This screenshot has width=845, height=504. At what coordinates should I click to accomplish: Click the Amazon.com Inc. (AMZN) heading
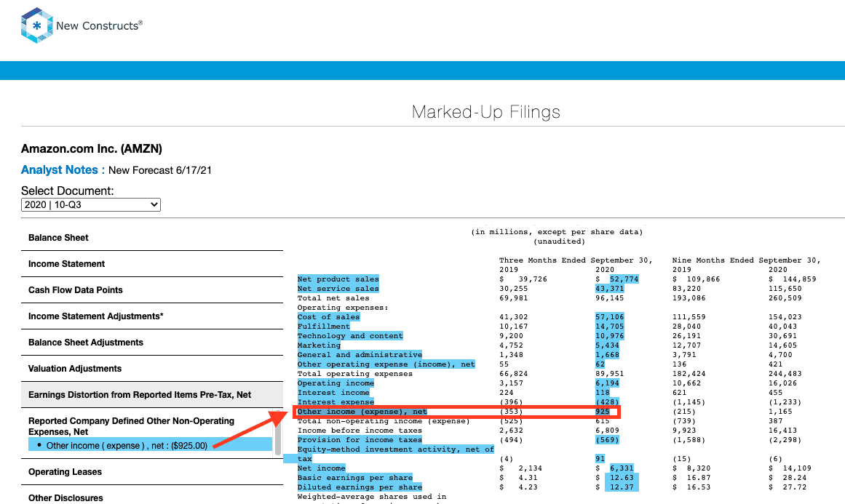tap(92, 148)
